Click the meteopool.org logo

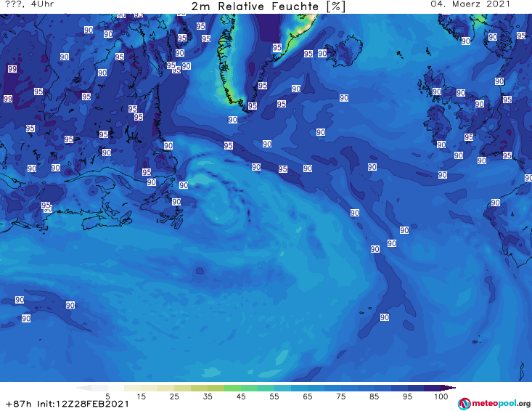[x=494, y=404]
